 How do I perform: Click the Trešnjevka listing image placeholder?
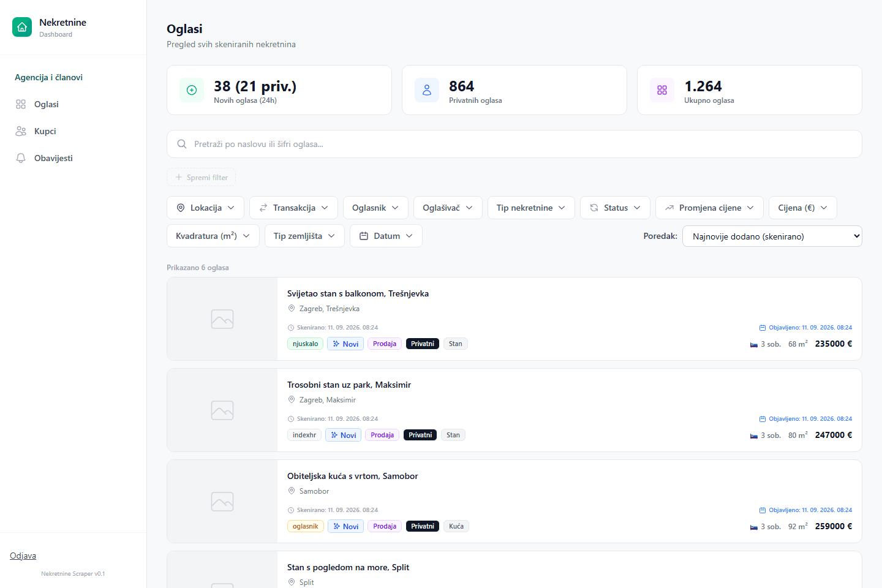point(222,319)
